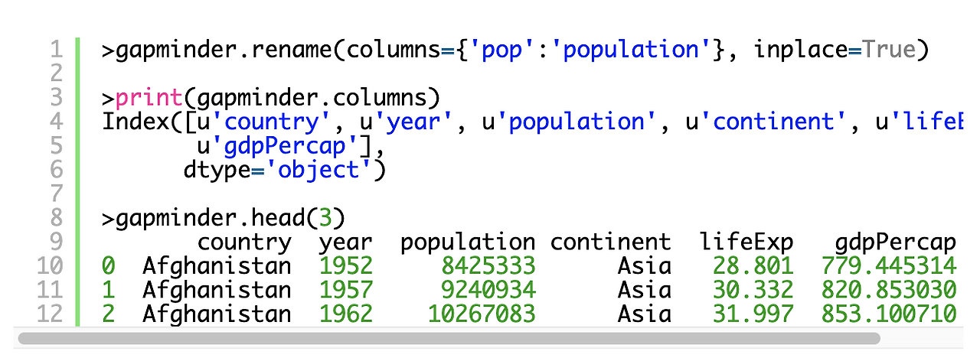This screenshot has height=361, width=980.
Task: Click the horizontal scrollbar thumb
Action: [449, 337]
